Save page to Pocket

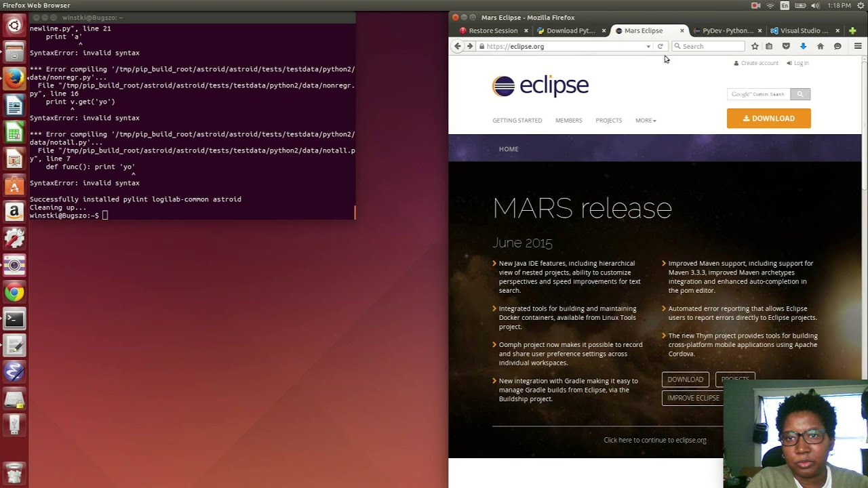tap(786, 46)
